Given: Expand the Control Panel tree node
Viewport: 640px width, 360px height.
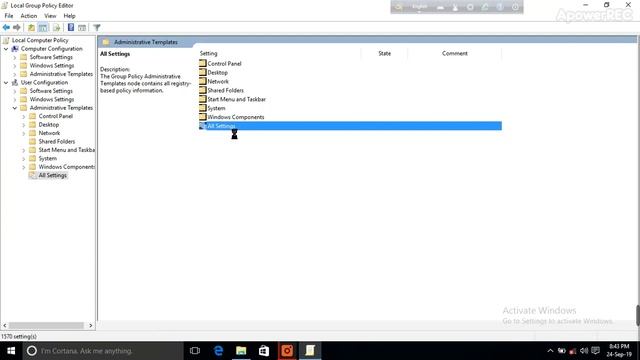Looking at the screenshot, I should [x=24, y=117].
